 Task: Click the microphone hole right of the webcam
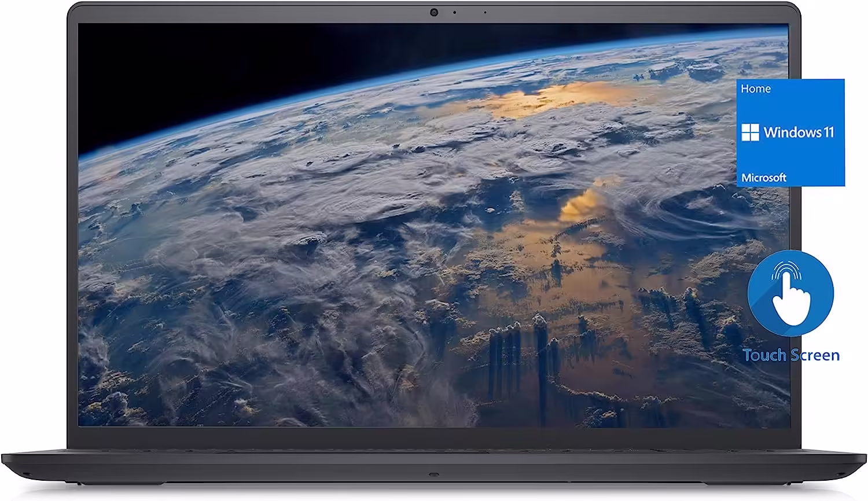coord(485,12)
